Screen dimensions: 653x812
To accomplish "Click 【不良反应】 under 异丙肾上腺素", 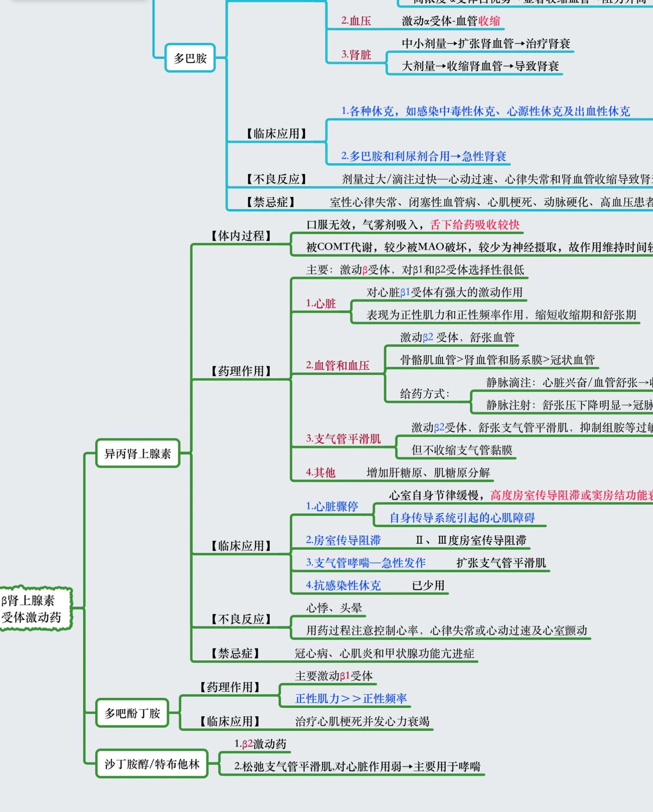I will tap(241, 619).
